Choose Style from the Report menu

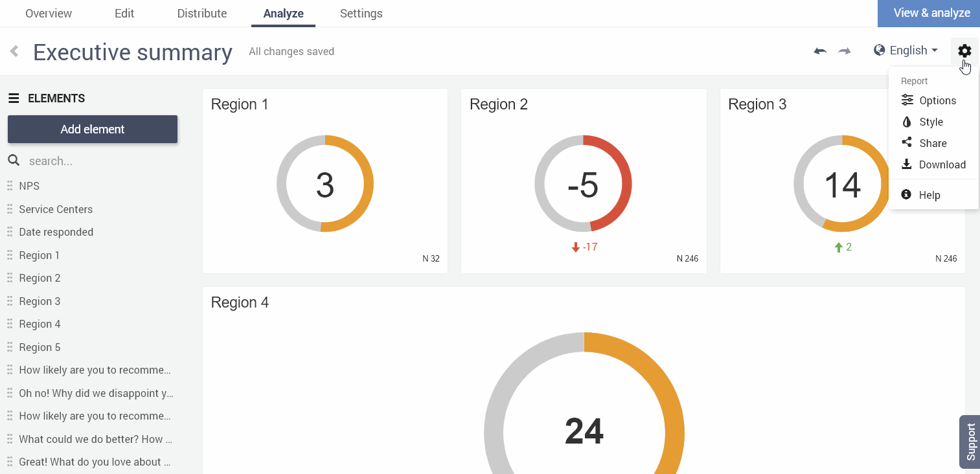pyautogui.click(x=933, y=122)
